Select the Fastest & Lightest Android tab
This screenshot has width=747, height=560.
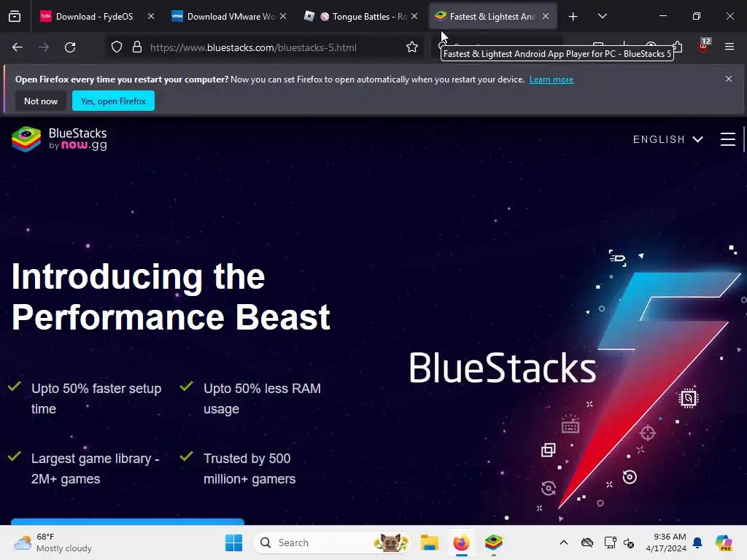point(492,17)
